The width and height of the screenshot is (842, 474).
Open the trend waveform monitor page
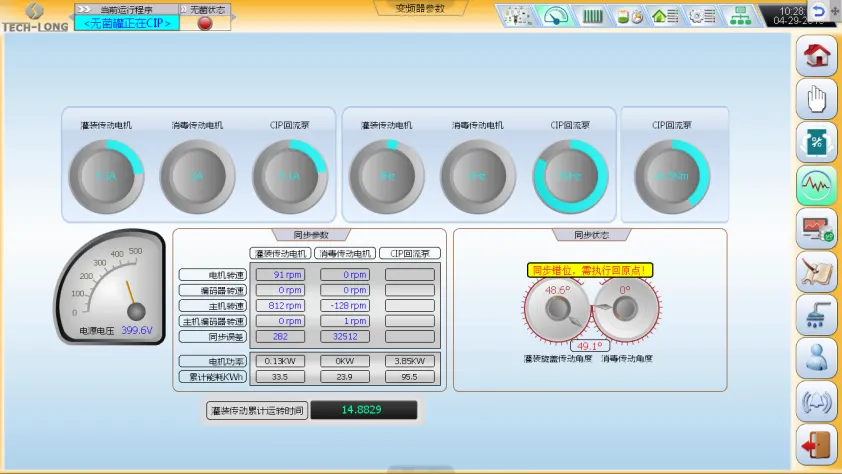816,186
